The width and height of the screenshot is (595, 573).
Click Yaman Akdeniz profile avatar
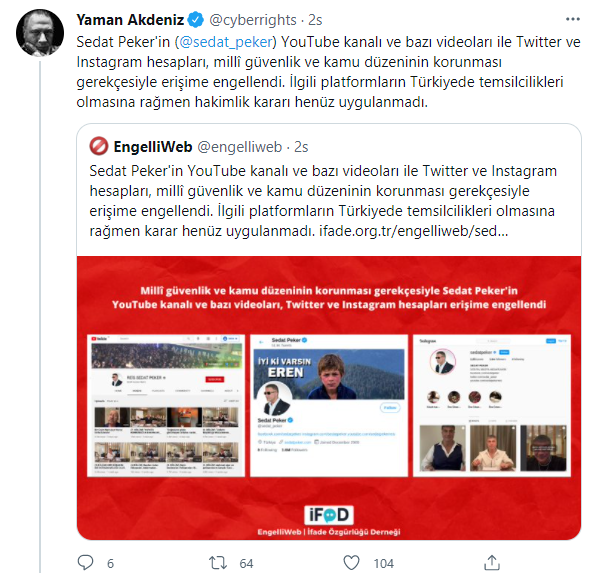(x=40, y=33)
